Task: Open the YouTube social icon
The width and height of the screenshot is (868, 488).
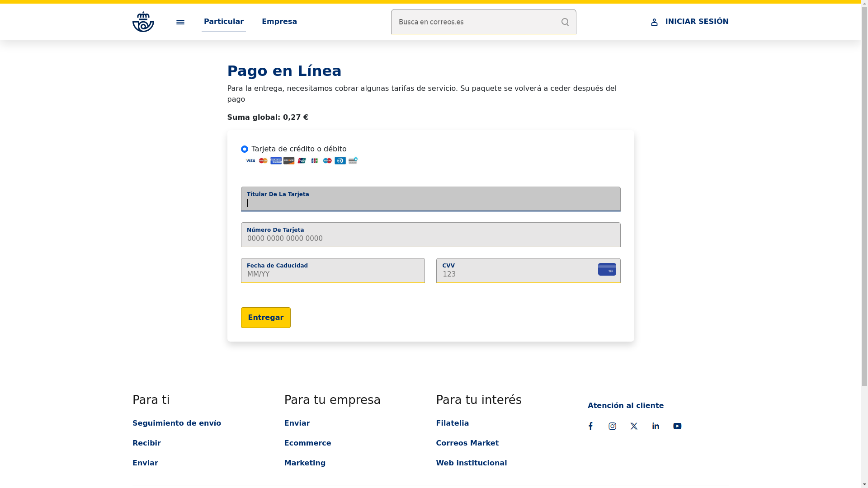Action: click(677, 426)
